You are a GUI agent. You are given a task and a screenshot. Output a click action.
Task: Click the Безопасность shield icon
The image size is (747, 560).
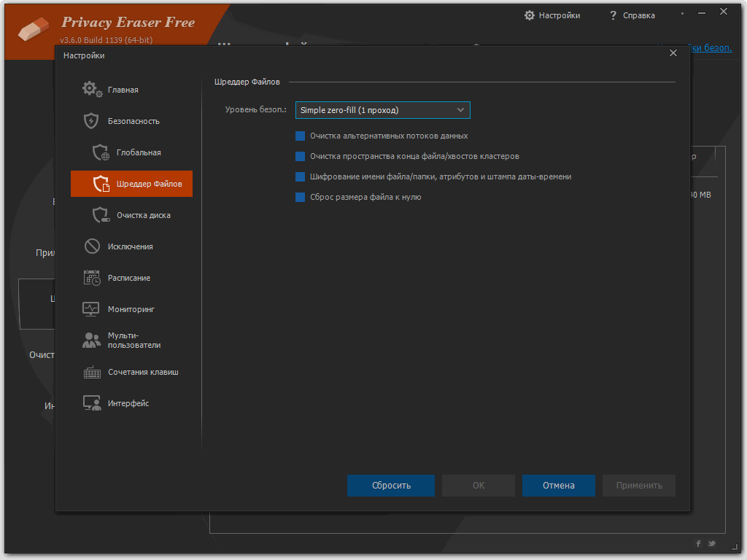click(91, 121)
